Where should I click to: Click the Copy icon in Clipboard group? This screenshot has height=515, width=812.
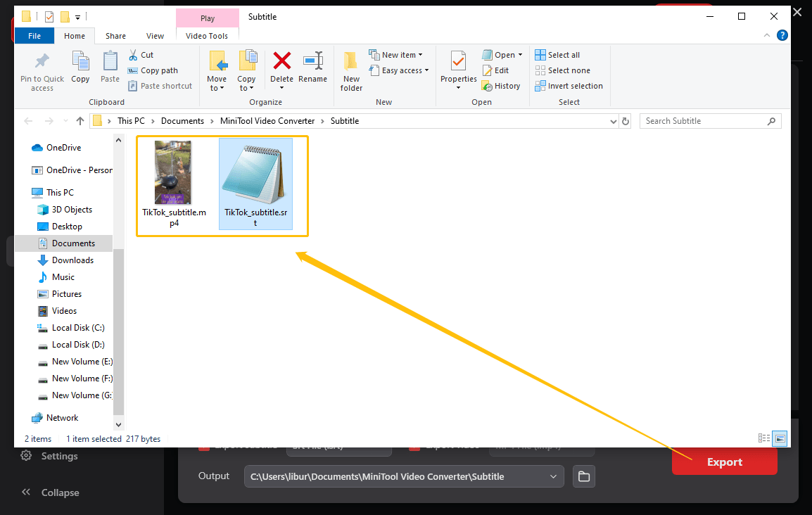point(80,61)
